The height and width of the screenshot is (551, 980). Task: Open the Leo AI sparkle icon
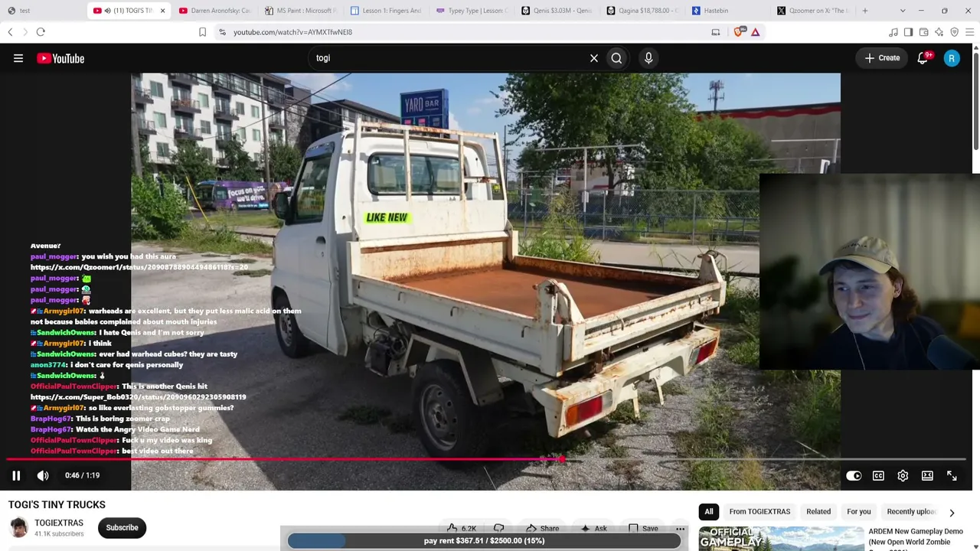(939, 32)
